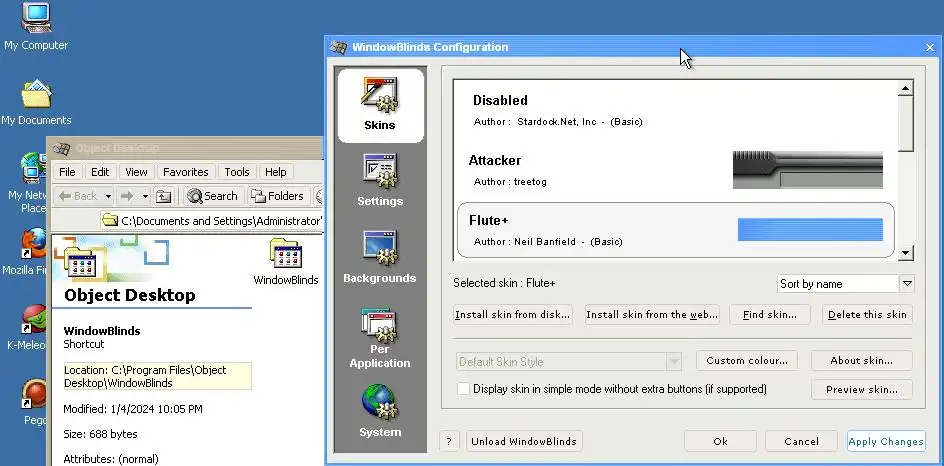Select the Attacker skin entry

[675, 170]
